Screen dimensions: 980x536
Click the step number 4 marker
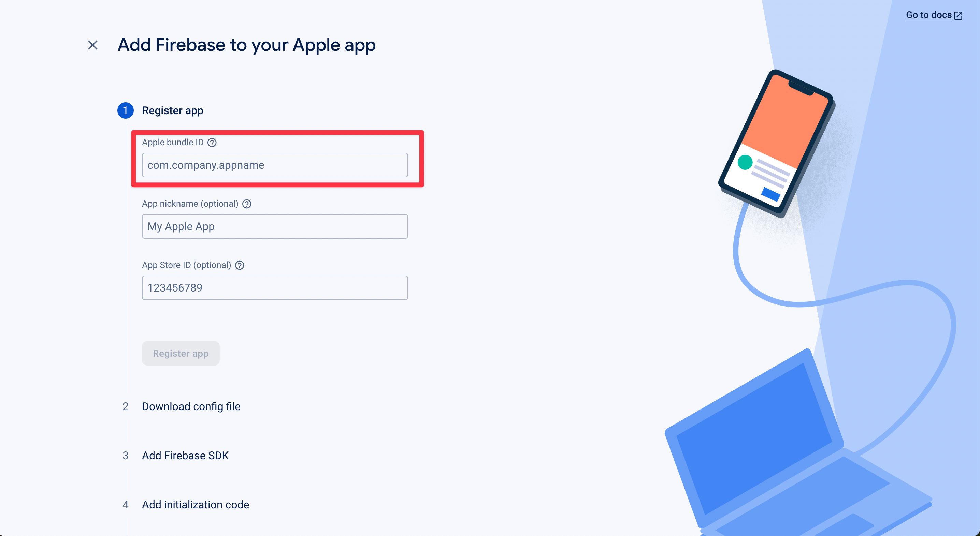coord(125,504)
